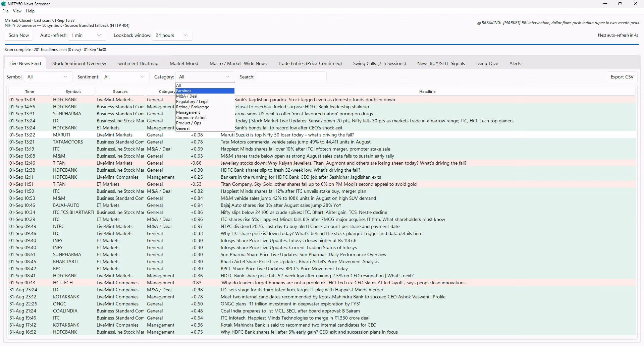This screenshot has width=644, height=346.
Task: Open the View menu
Action: coord(17,11)
